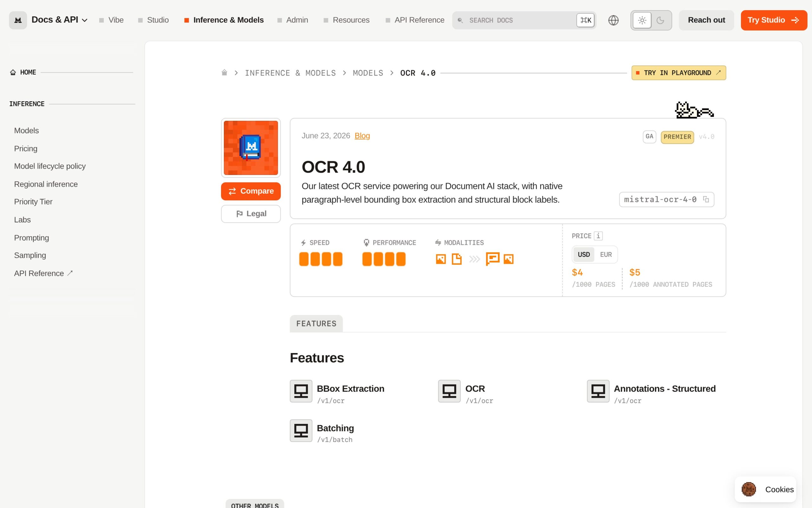The width and height of the screenshot is (812, 508).
Task: Open sidebar API Reference external link
Action: point(43,273)
